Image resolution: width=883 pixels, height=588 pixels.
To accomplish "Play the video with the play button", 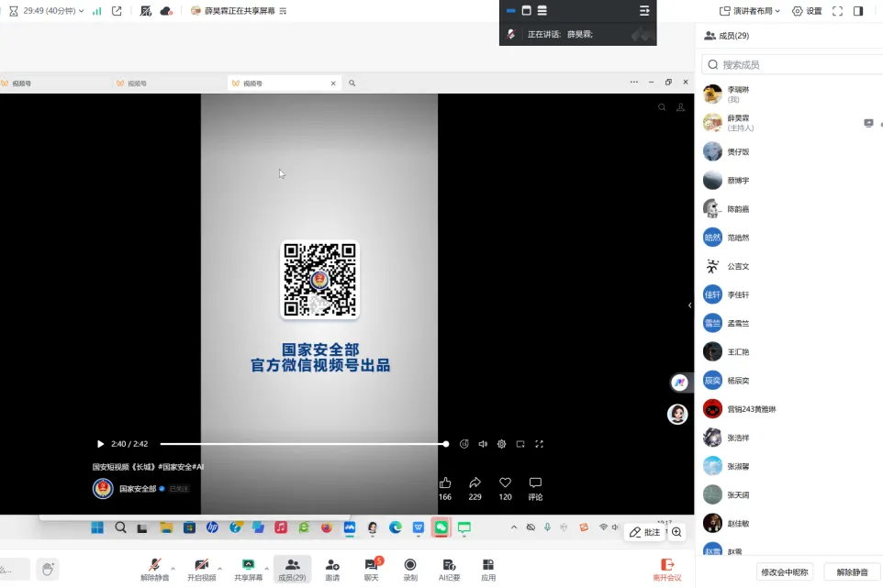I will pyautogui.click(x=100, y=444).
